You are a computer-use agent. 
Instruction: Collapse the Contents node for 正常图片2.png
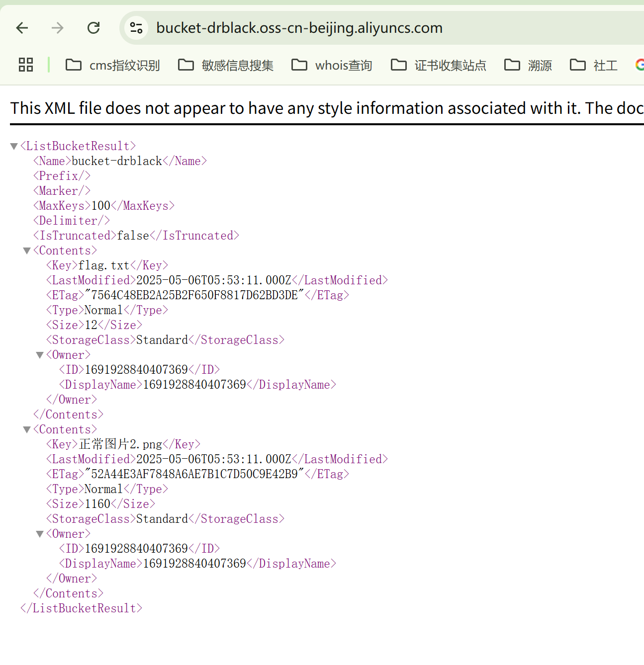(27, 429)
